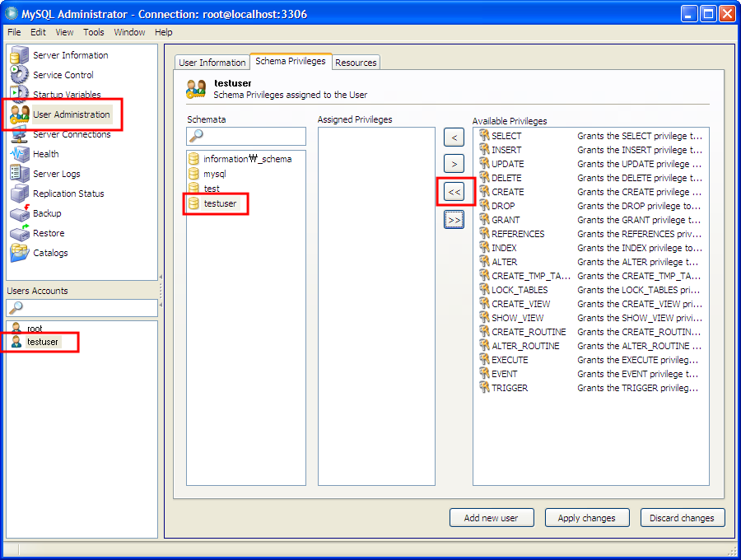This screenshot has height=560, width=741.
Task: Switch to the User Information tab
Action: click(212, 63)
